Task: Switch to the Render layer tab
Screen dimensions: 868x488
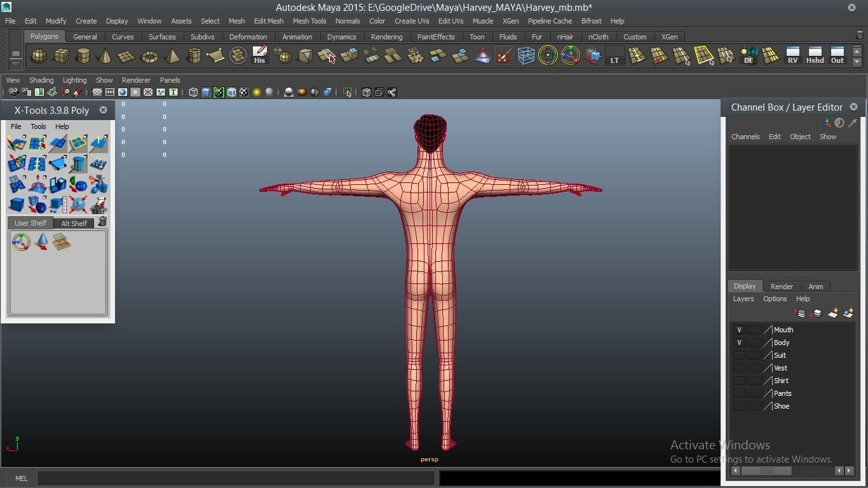Action: click(782, 287)
